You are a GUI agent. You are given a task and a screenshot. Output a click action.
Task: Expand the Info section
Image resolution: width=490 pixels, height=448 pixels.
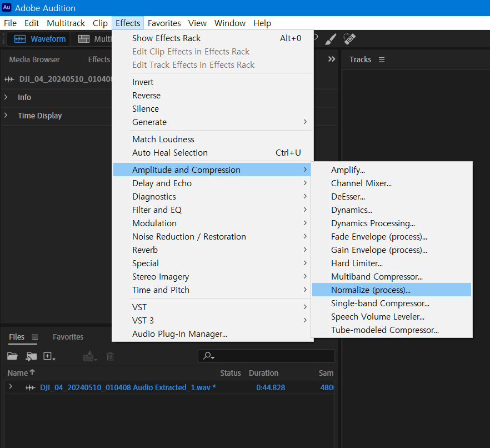[x=6, y=97]
